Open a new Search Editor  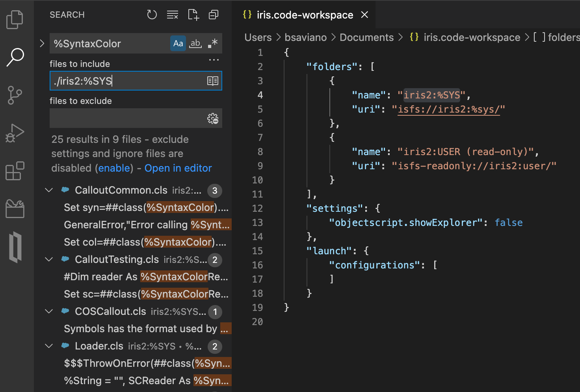point(193,14)
